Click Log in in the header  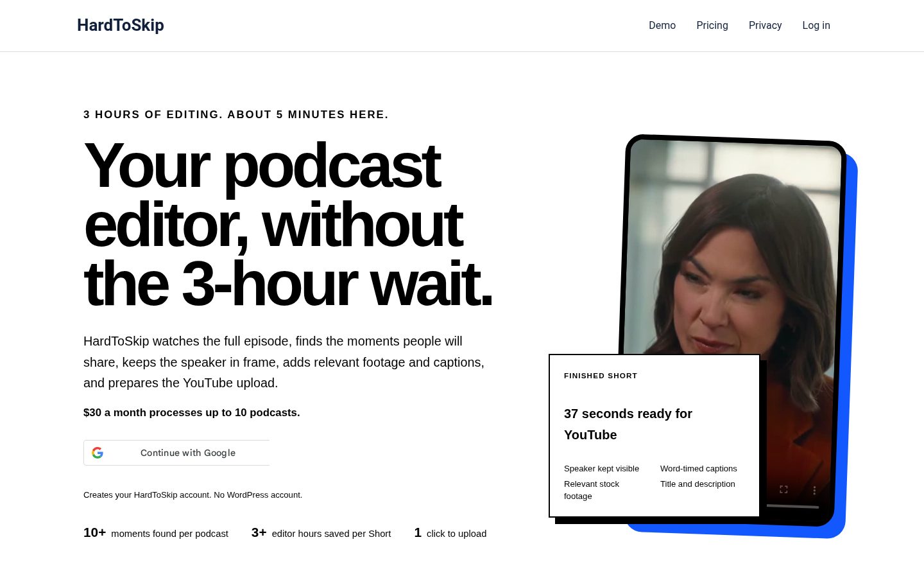(x=816, y=26)
